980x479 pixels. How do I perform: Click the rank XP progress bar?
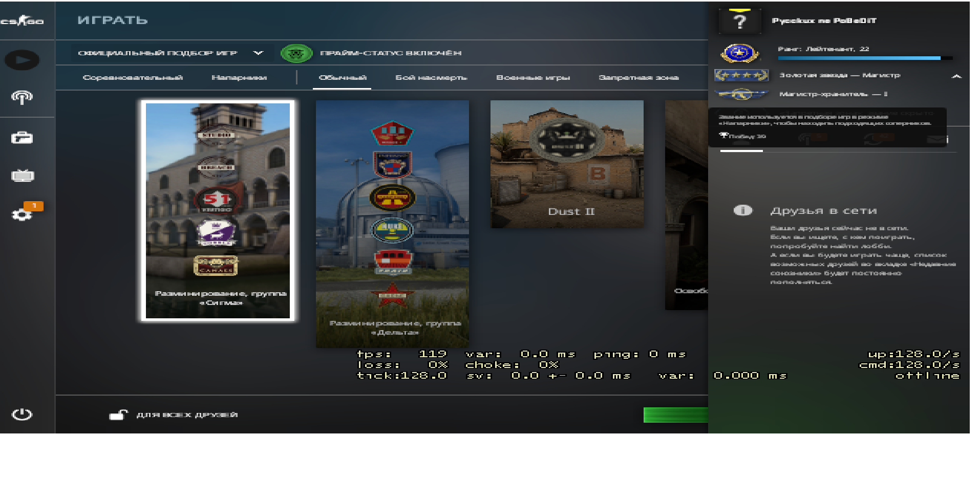point(865,58)
